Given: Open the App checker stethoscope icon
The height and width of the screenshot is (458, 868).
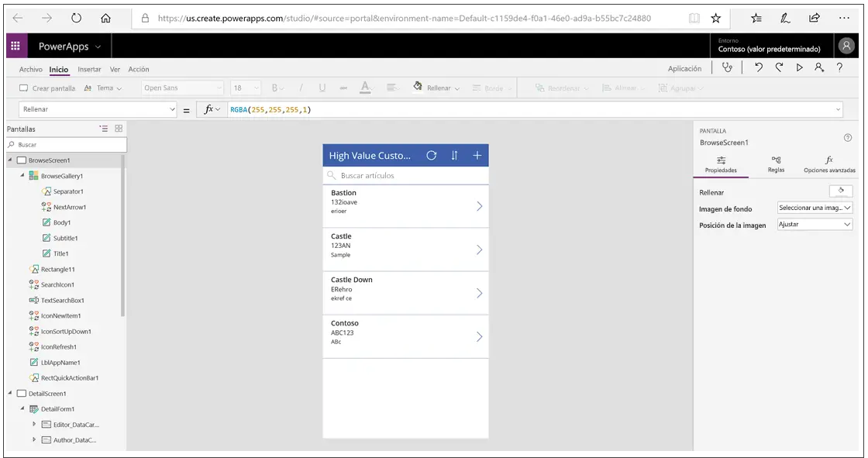Looking at the screenshot, I should [x=728, y=67].
